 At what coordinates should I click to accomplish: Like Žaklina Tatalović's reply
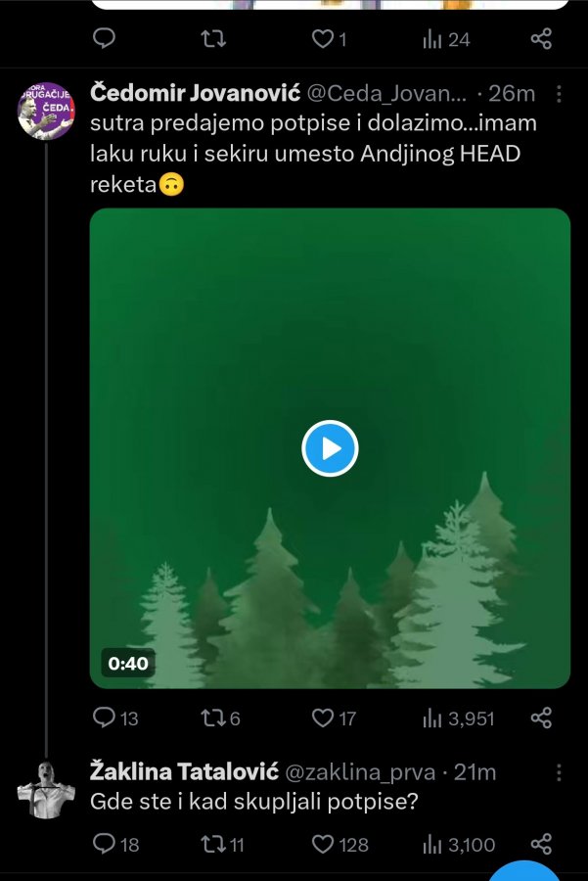coord(323,844)
